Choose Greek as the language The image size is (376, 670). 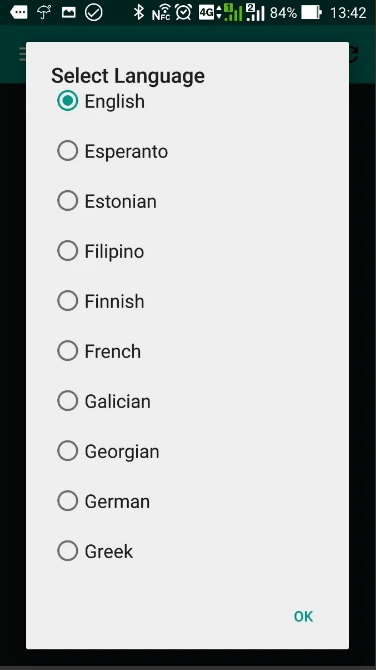click(68, 551)
